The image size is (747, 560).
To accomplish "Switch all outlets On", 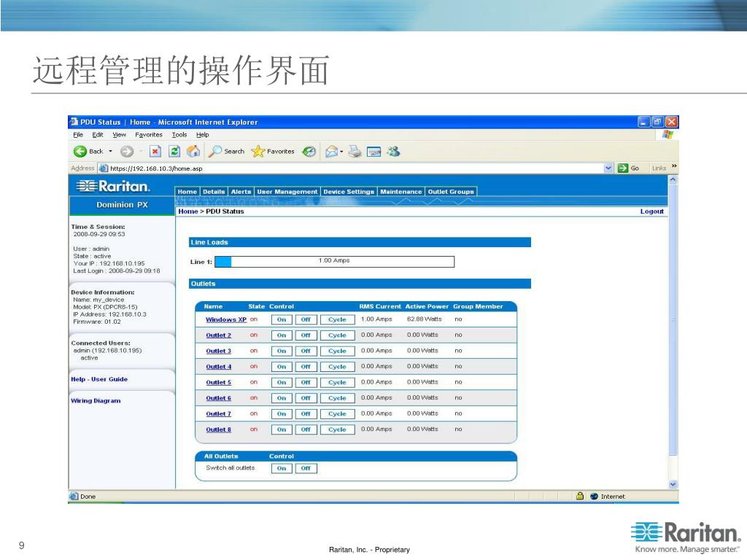I will pyautogui.click(x=282, y=468).
